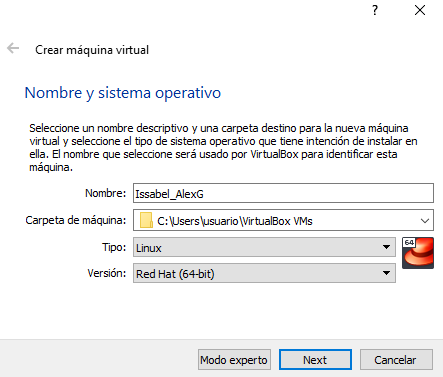443x377 pixels.
Task: Click the Next button
Action: (x=315, y=360)
